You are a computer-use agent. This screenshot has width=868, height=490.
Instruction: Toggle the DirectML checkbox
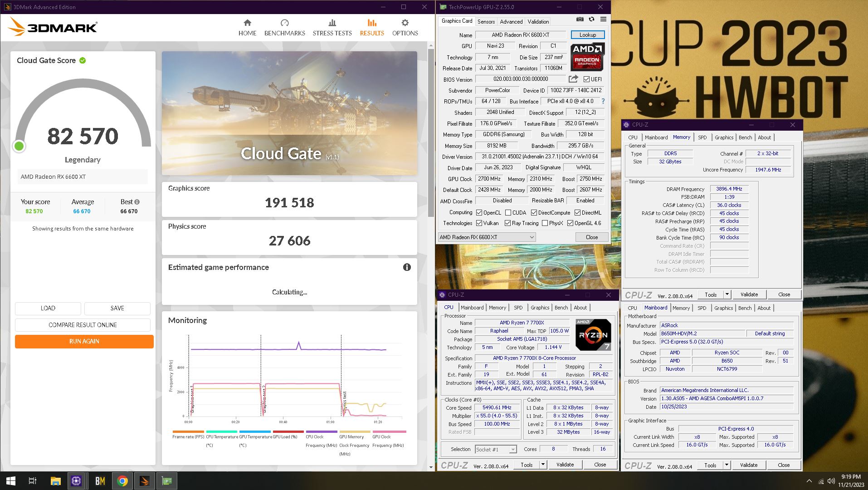[x=577, y=212]
